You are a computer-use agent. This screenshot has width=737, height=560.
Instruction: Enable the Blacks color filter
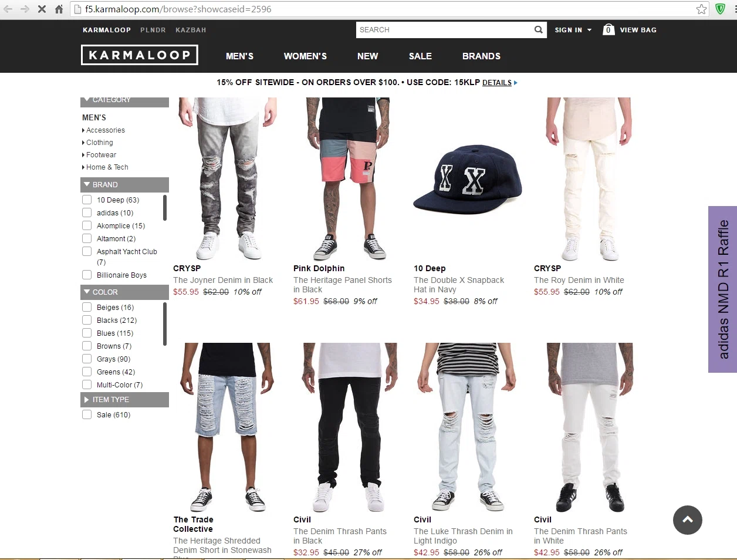pos(87,321)
